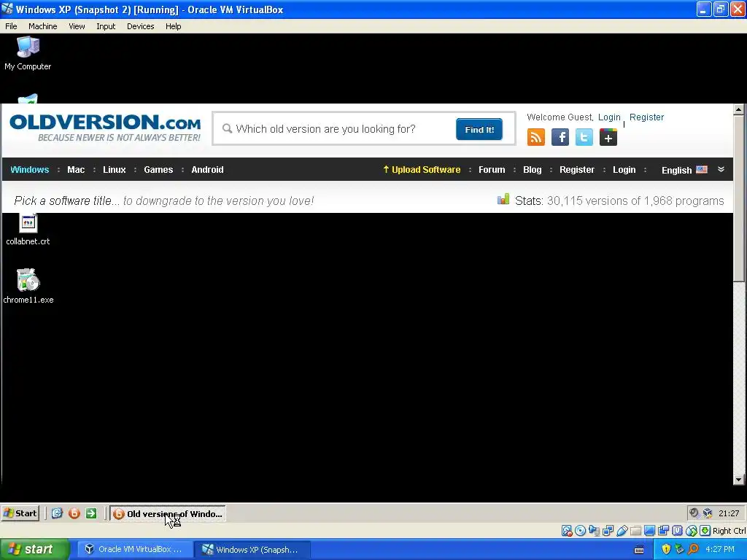The image size is (747, 560).
Task: Select the Windows category tab
Action: [x=29, y=169]
